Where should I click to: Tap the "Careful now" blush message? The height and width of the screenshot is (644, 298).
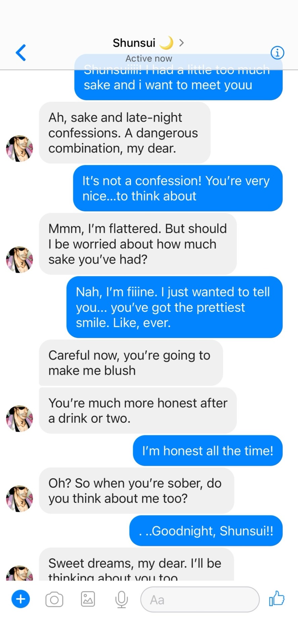coord(131,363)
